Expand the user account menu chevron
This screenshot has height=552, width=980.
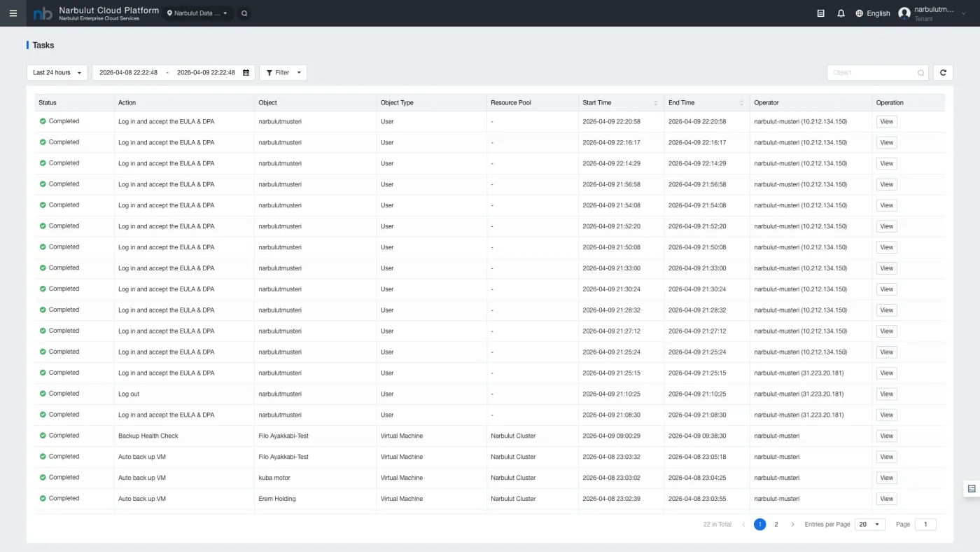964,13
